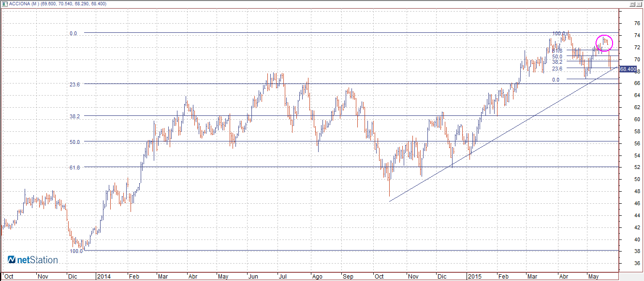Close the ACCIONA chart window

[x=639, y=3]
